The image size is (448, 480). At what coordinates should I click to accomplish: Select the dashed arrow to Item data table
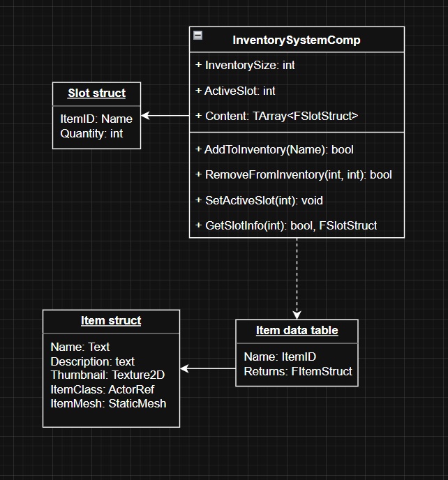pos(297,279)
